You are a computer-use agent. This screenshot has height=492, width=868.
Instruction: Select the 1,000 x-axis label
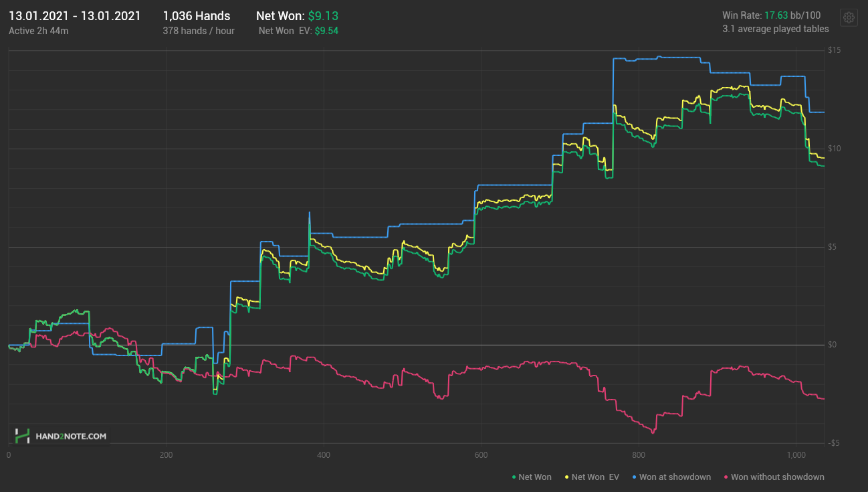[796, 455]
